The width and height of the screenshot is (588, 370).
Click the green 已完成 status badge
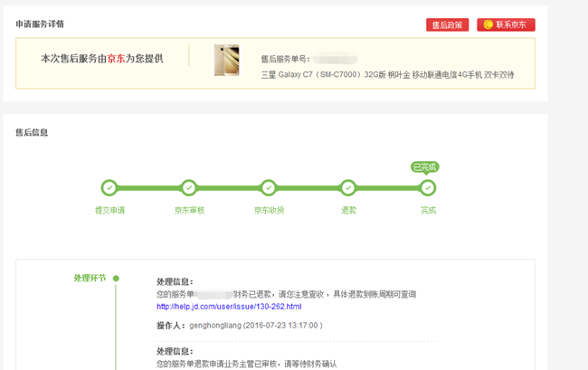tap(424, 167)
